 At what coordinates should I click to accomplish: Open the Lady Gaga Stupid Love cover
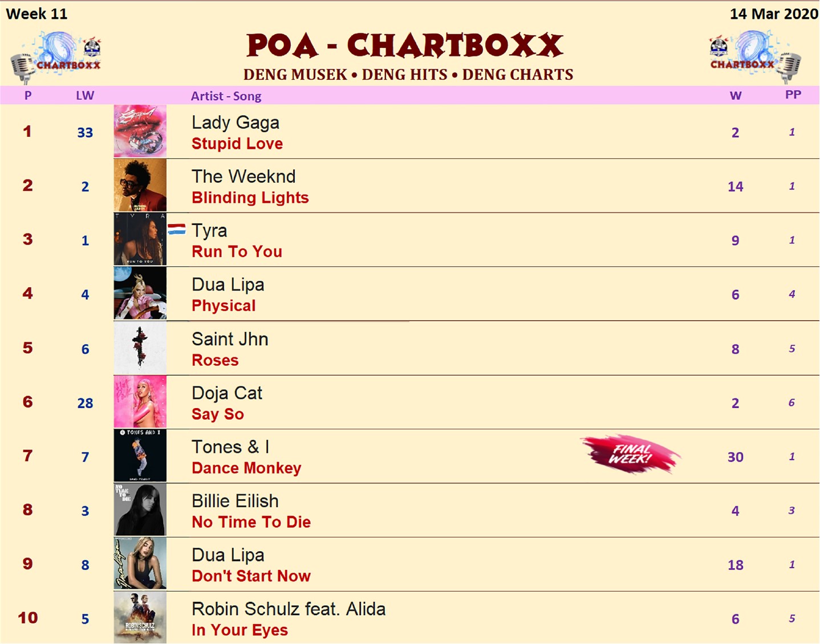[x=140, y=131]
